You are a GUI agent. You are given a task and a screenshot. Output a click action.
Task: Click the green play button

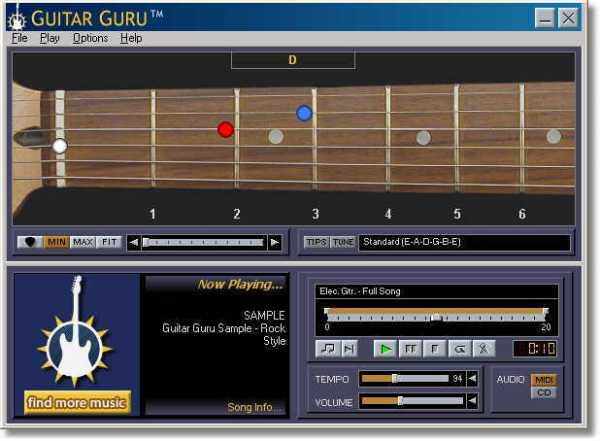385,349
